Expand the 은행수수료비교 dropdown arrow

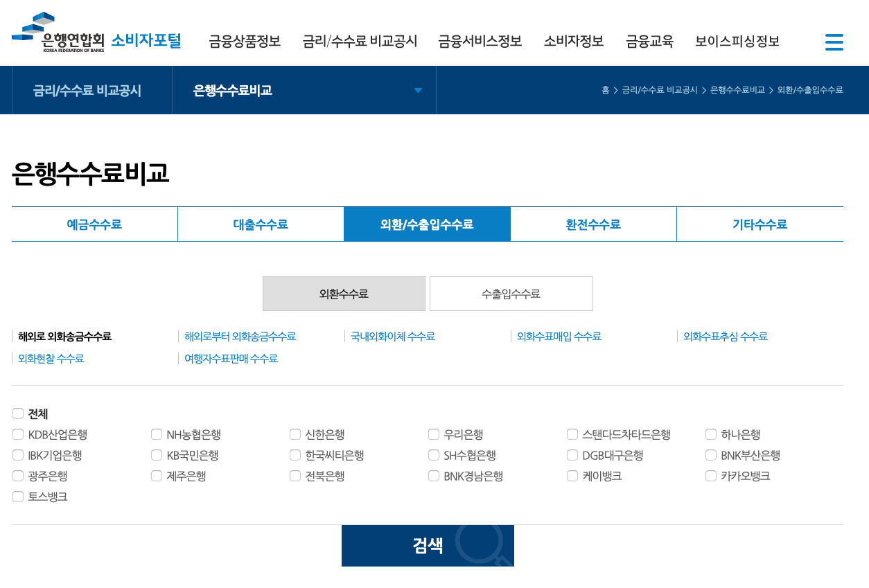pyautogui.click(x=418, y=90)
